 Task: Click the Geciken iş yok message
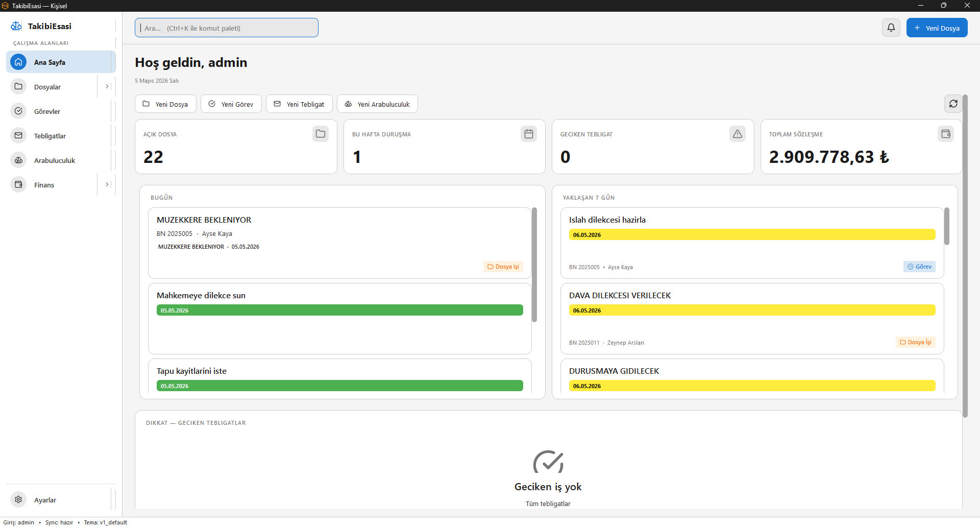point(548,487)
